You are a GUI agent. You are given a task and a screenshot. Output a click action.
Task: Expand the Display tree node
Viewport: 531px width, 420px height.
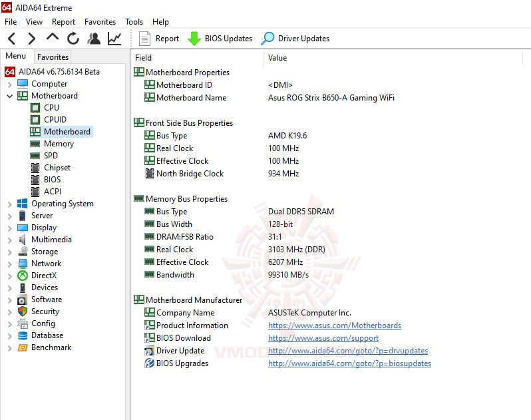[x=9, y=228]
